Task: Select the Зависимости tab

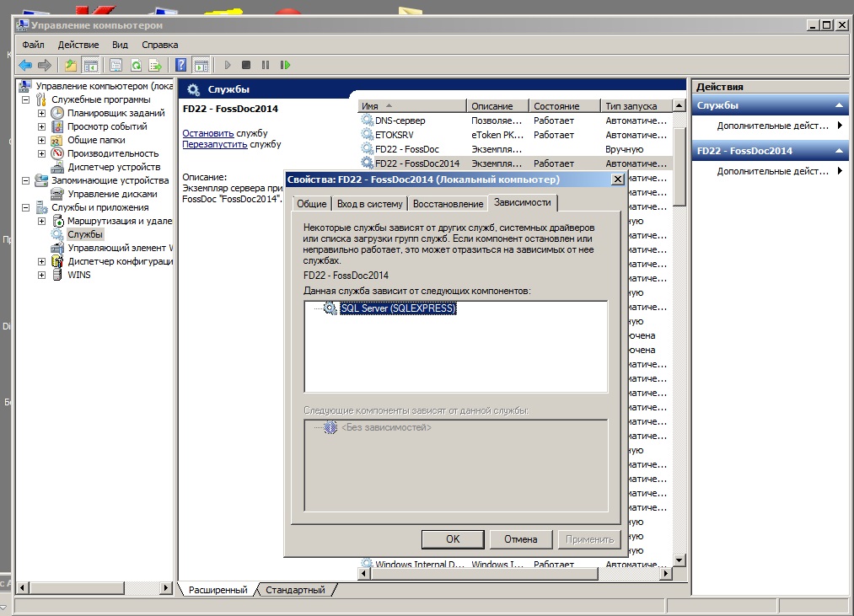Action: coord(523,202)
